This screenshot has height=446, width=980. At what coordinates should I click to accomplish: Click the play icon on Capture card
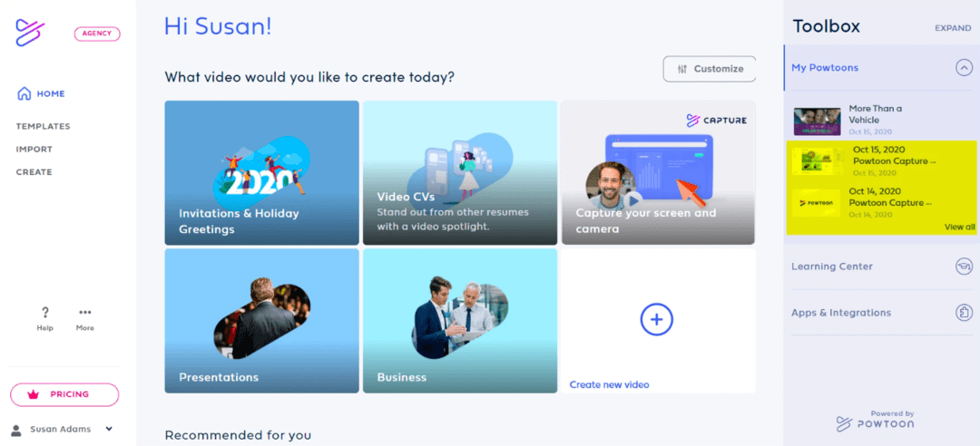point(634,201)
